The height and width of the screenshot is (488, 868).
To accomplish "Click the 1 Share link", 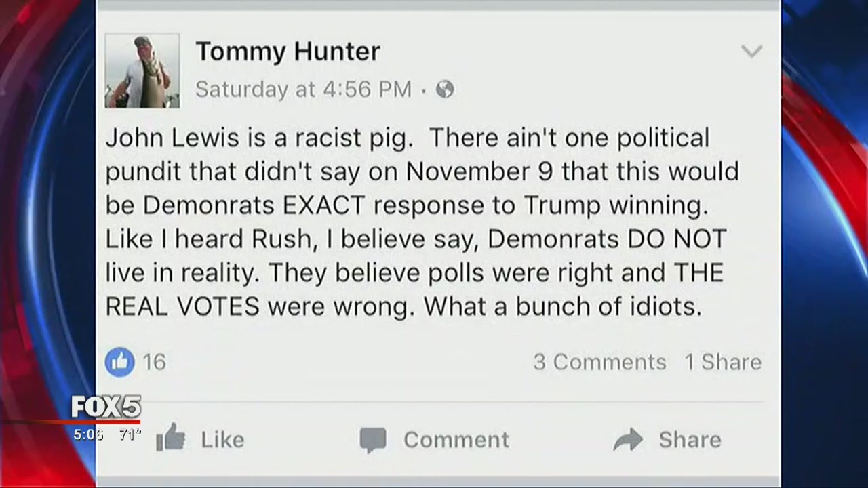I will point(723,361).
